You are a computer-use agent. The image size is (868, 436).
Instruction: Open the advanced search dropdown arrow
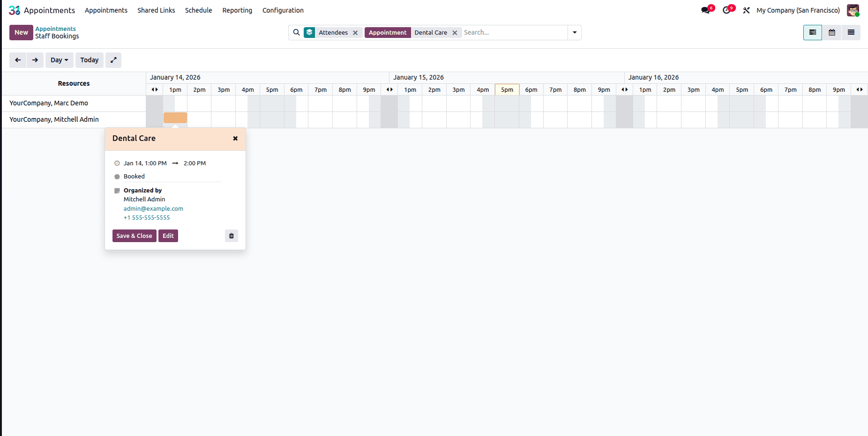pyautogui.click(x=575, y=32)
